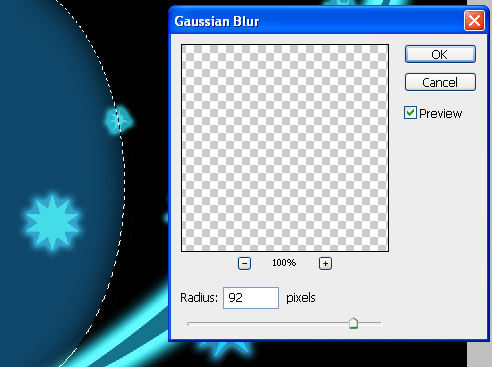
Task: Click the large twelve-point star on canvas
Action: (x=52, y=222)
